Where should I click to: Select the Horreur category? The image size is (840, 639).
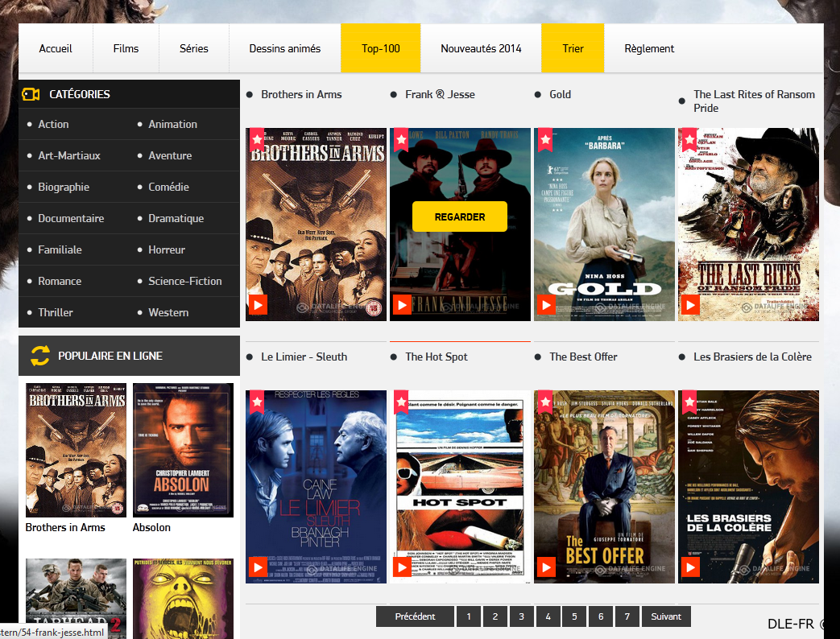pos(167,250)
